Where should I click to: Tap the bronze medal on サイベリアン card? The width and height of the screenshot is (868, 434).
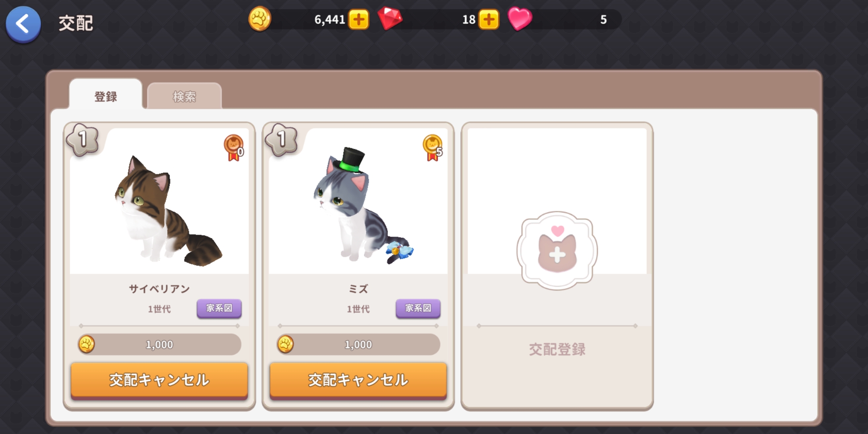[234, 147]
